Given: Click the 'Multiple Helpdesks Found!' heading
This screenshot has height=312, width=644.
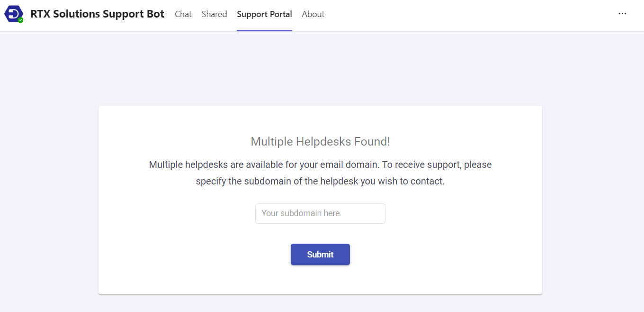Looking at the screenshot, I should point(320,141).
